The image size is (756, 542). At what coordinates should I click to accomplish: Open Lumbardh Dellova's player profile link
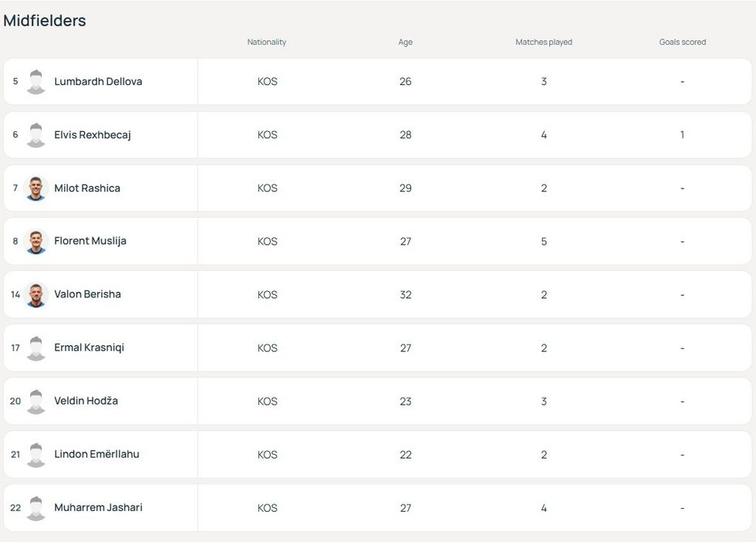click(x=98, y=82)
